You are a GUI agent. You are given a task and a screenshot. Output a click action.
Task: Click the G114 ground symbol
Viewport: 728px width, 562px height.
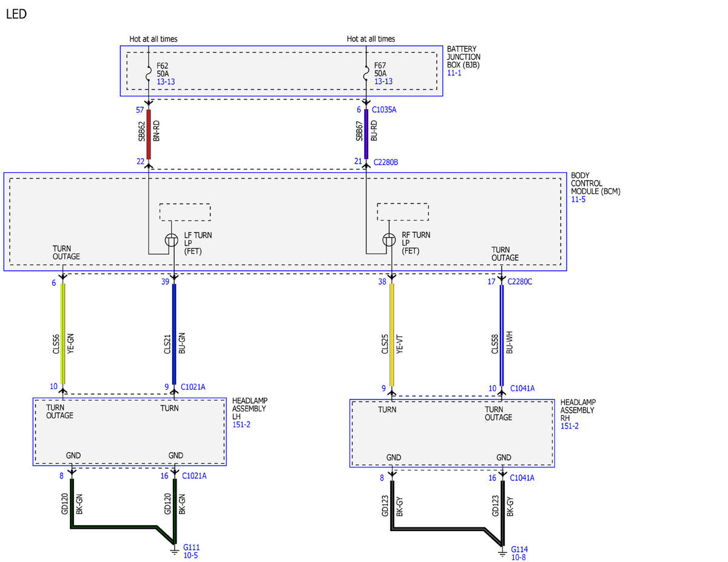(x=502, y=552)
